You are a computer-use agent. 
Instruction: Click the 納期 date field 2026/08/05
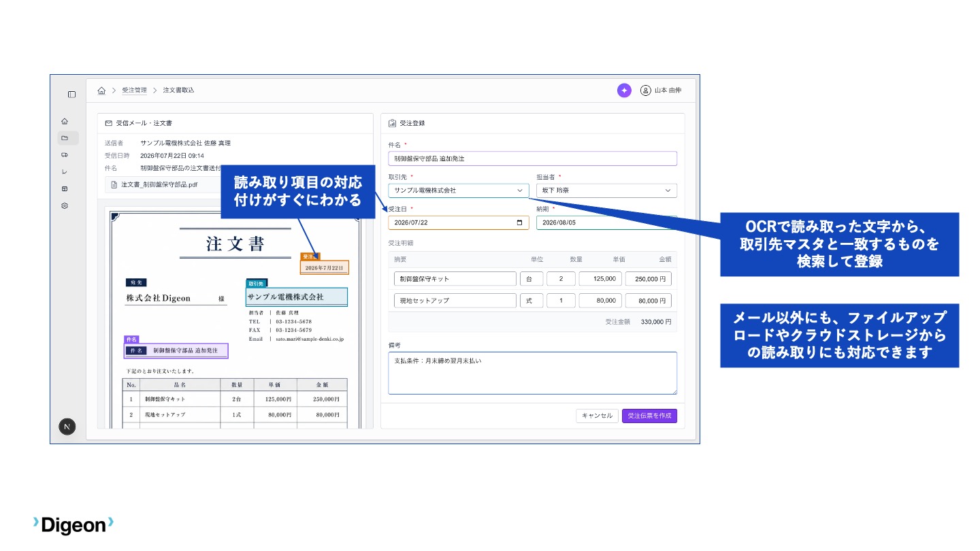(x=606, y=222)
